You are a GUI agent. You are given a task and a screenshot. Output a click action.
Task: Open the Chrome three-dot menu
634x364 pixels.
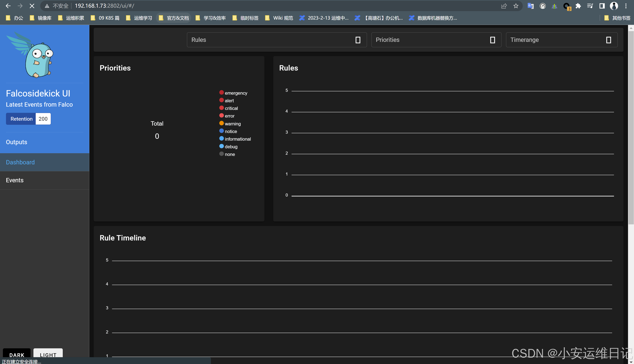point(626,6)
